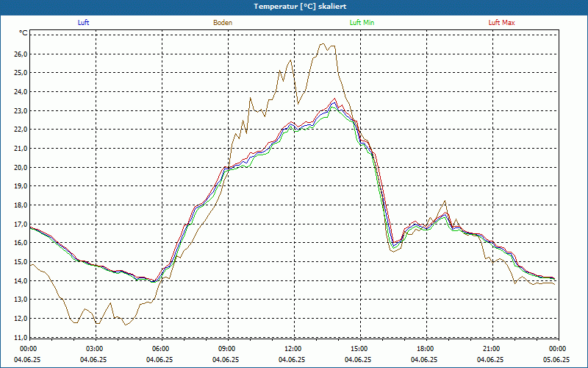Viewport: 588px width, 368px height.
Task: Select the Luft Max legend entry
Action: 502,23
